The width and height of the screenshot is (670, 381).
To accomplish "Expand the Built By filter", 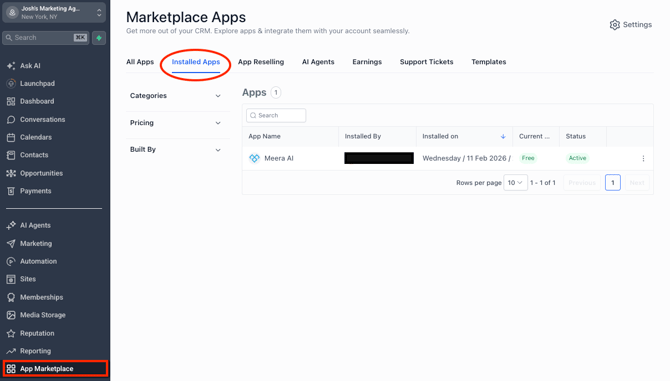I will (x=176, y=149).
